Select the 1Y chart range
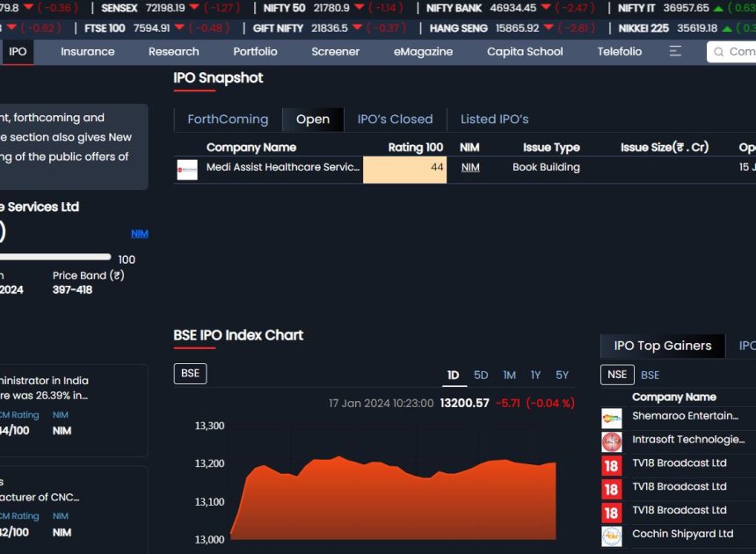Viewport: 756px width, 554px height. (535, 375)
